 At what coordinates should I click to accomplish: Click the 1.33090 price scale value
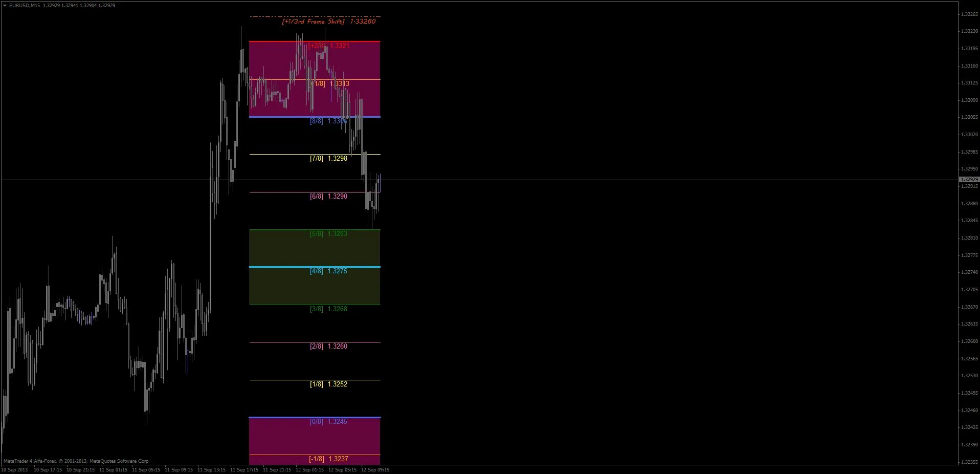[969, 100]
